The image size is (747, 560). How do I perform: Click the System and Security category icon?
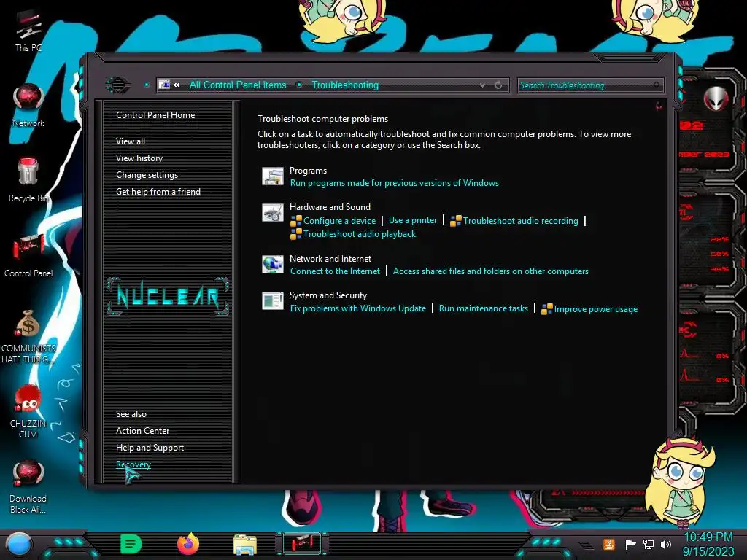273,300
